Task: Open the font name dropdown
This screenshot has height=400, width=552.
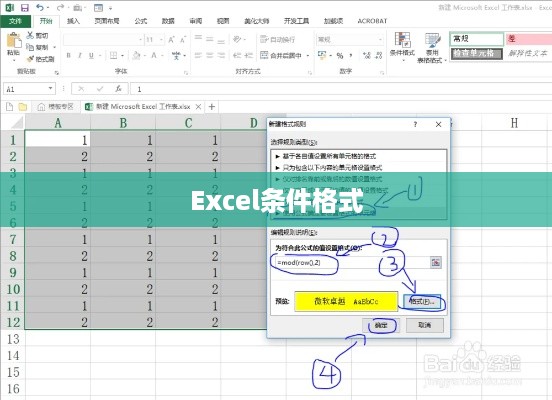Action: [141, 40]
